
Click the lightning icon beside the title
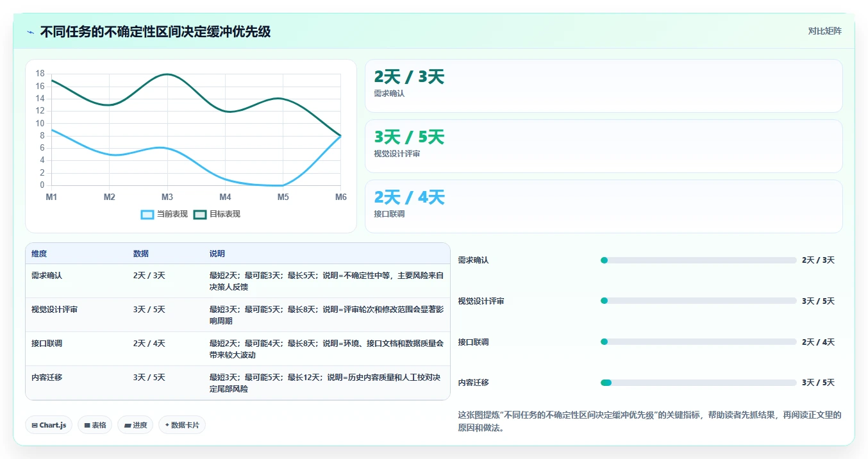pyautogui.click(x=30, y=31)
